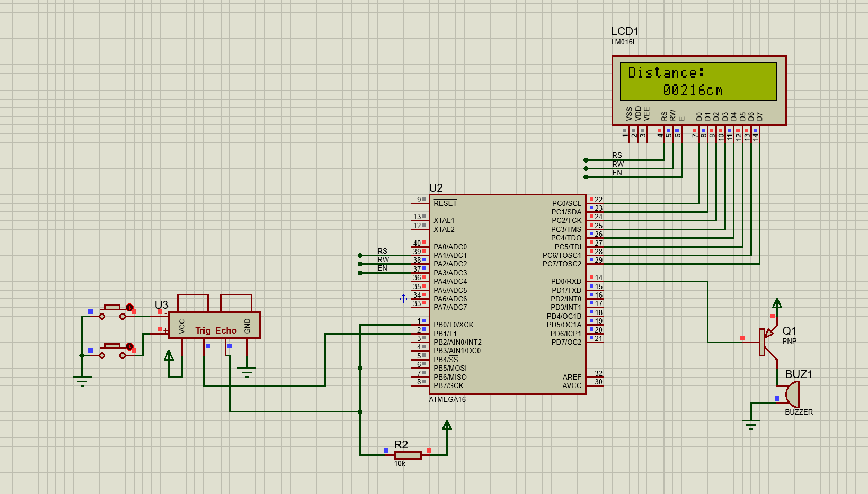868x494 pixels.
Task: Click the Echo pin label on the sensor
Action: (x=226, y=331)
